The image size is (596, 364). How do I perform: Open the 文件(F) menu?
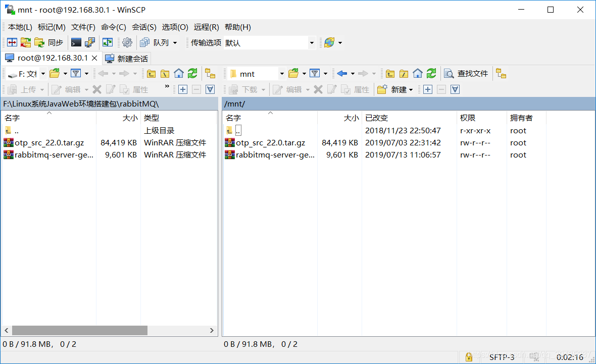point(83,27)
